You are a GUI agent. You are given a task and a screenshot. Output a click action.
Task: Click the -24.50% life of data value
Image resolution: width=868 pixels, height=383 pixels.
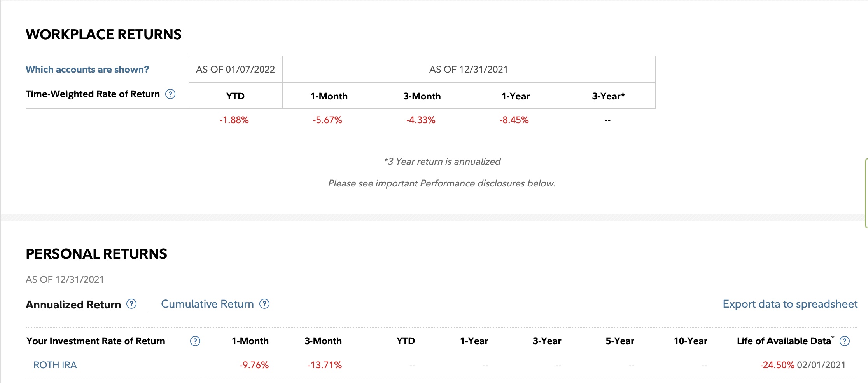pos(777,365)
